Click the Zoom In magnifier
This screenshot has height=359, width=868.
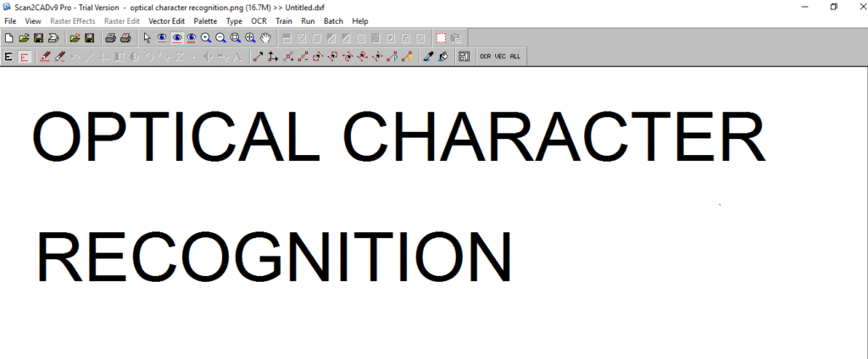[206, 38]
